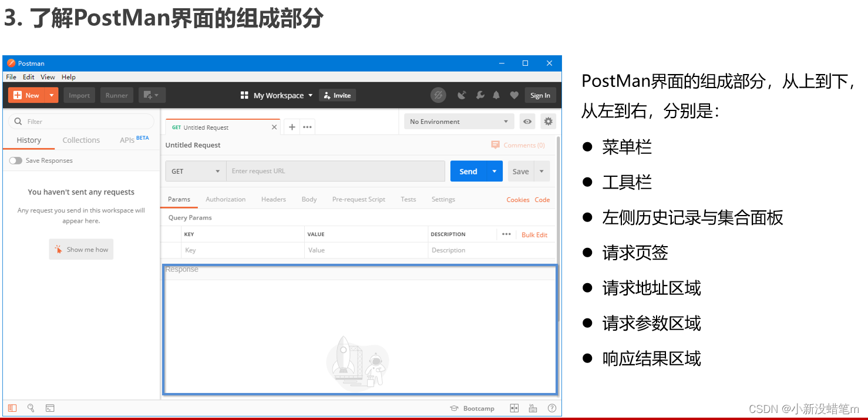Click the environment quick look eye icon
The height and width of the screenshot is (420, 868).
527,122
